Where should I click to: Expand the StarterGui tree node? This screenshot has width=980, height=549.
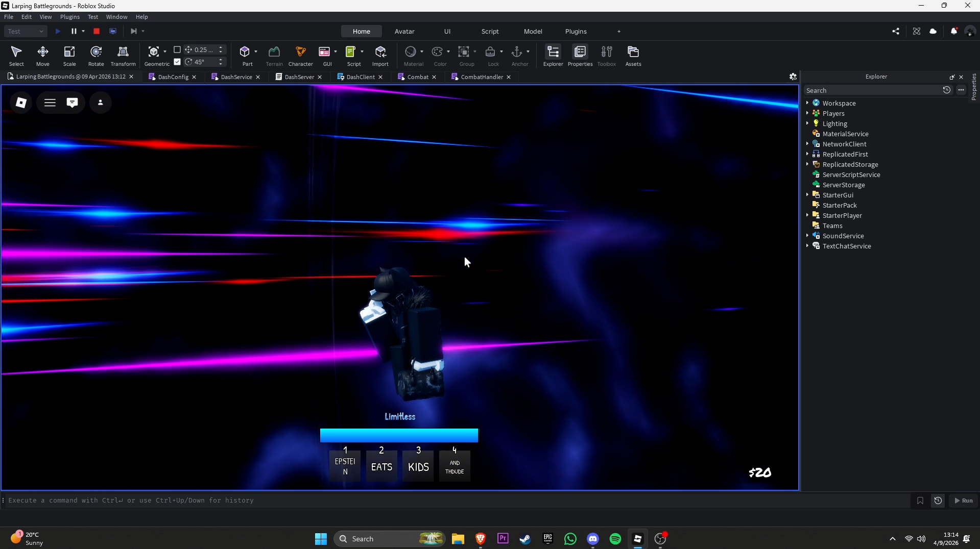point(807,195)
